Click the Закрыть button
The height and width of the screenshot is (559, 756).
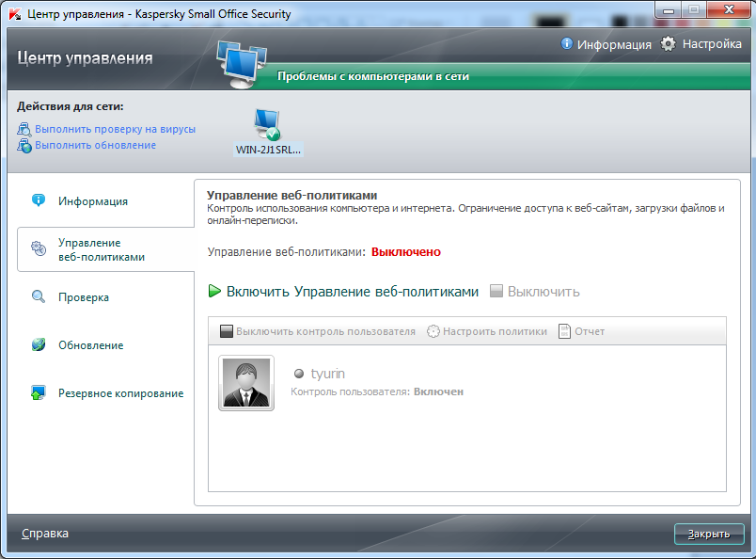click(709, 534)
